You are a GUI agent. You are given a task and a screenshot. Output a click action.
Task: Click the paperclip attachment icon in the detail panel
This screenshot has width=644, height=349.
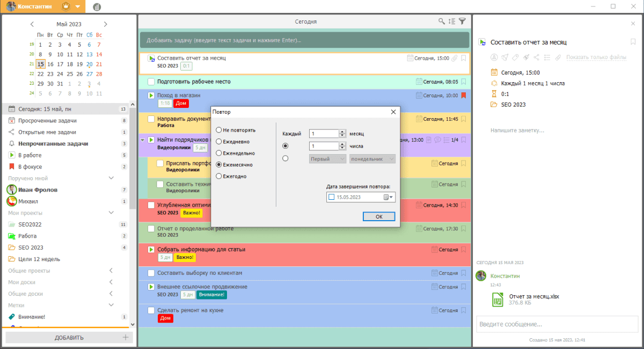[x=558, y=57]
